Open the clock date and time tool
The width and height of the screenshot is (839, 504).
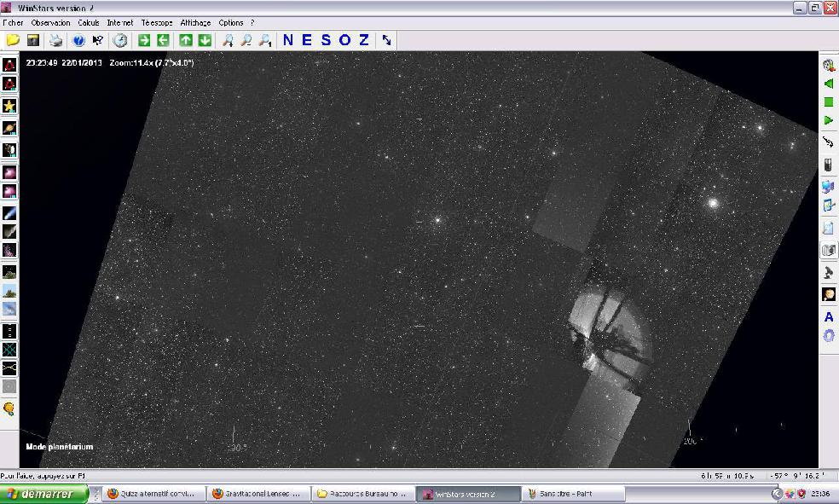tap(120, 40)
